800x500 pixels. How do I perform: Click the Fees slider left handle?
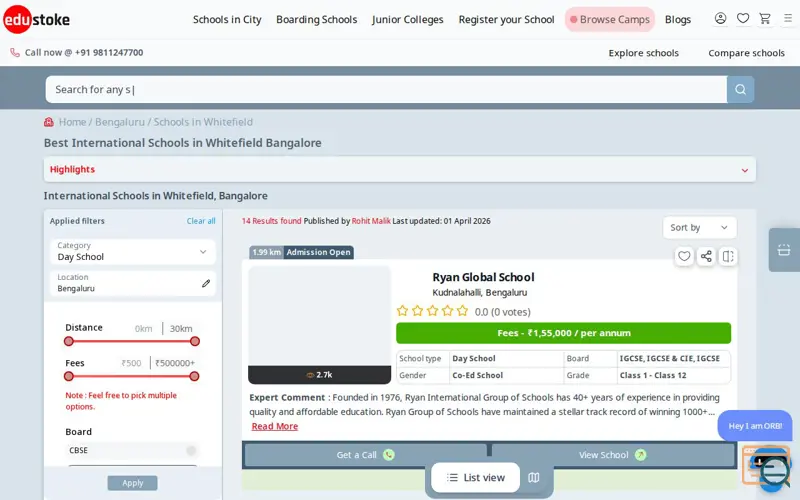(69, 377)
